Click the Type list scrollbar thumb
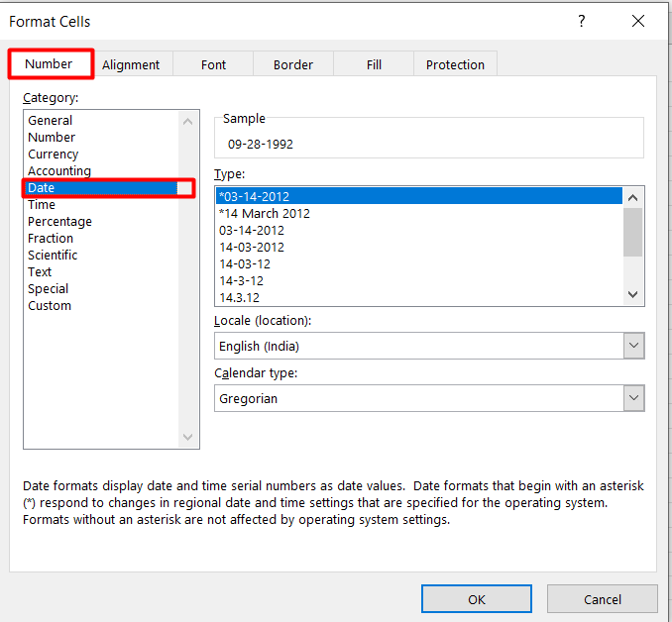 point(633,232)
